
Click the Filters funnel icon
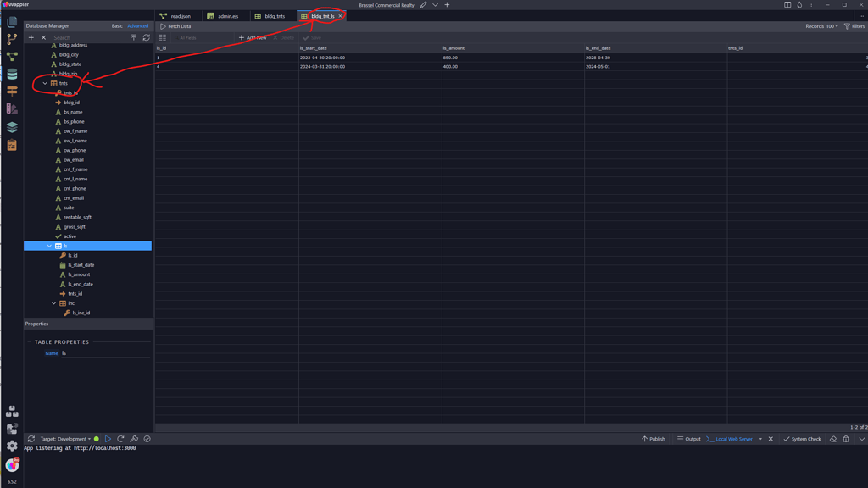(847, 26)
